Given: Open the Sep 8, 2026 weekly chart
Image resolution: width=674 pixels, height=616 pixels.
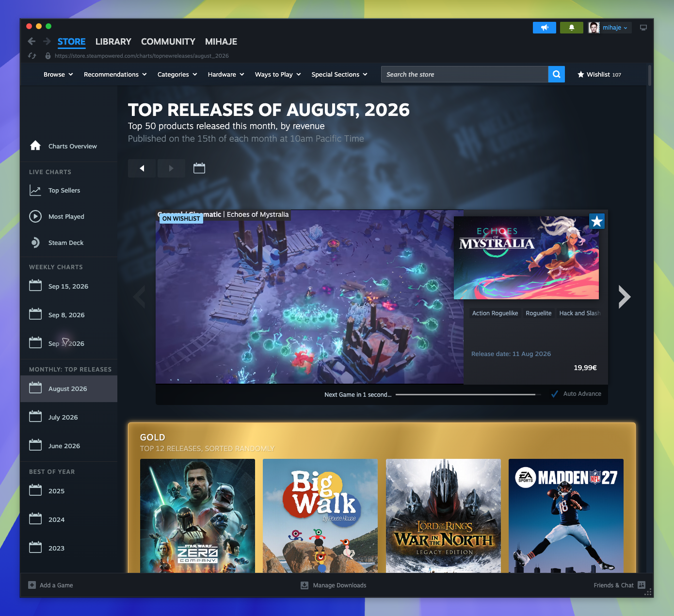Looking at the screenshot, I should pyautogui.click(x=69, y=315).
